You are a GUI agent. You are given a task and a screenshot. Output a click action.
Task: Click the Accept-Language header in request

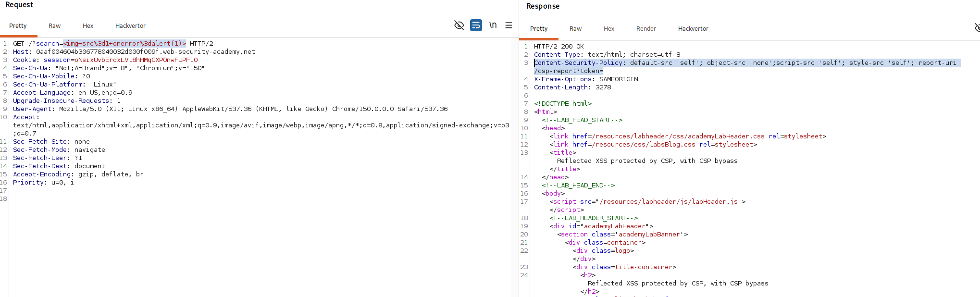73,93
